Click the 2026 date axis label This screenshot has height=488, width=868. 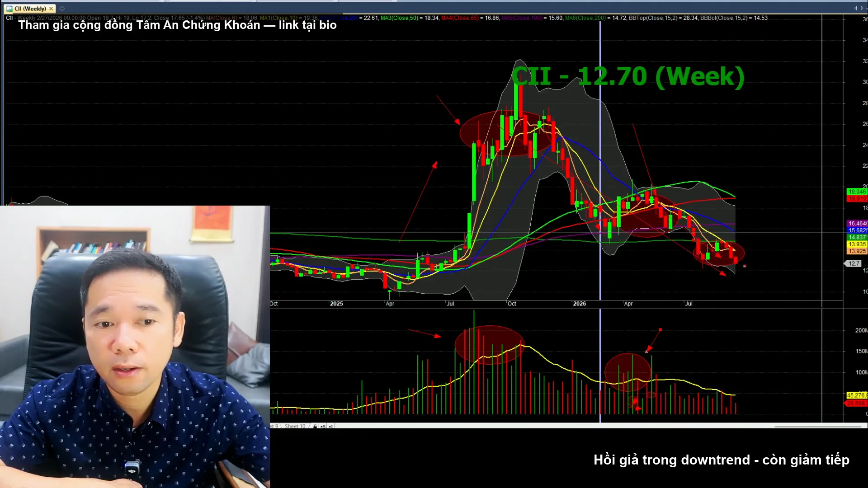point(579,304)
